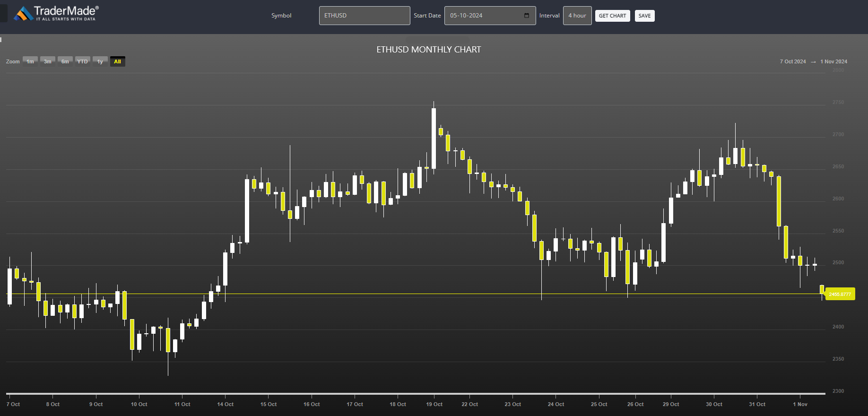Click the Start Date field showing 05-10-2024
868x416 pixels.
[490, 16]
